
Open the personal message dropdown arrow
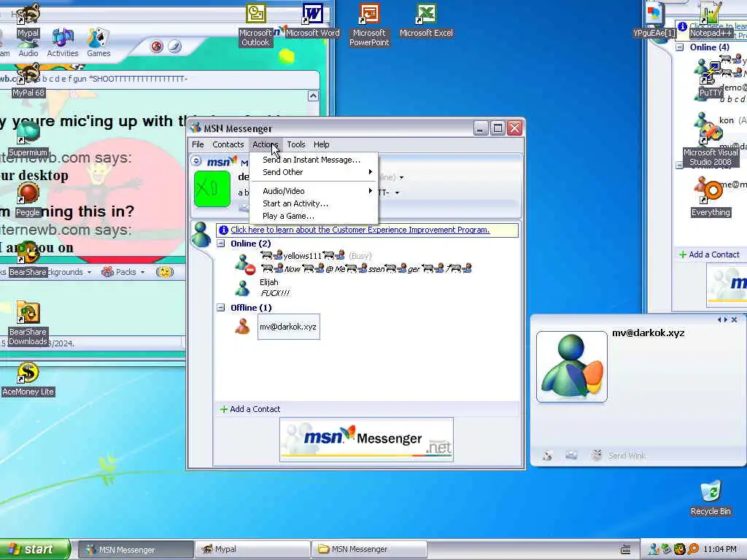pos(397,192)
